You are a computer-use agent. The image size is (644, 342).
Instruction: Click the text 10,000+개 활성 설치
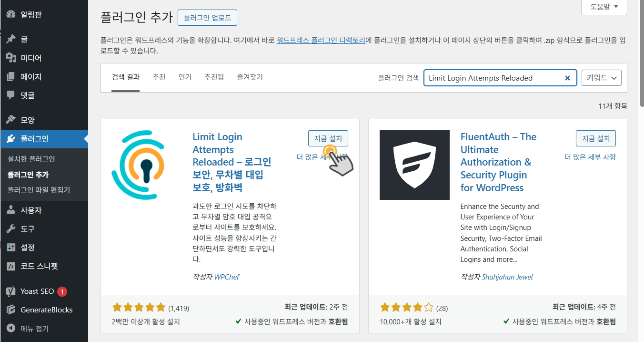[x=411, y=321]
